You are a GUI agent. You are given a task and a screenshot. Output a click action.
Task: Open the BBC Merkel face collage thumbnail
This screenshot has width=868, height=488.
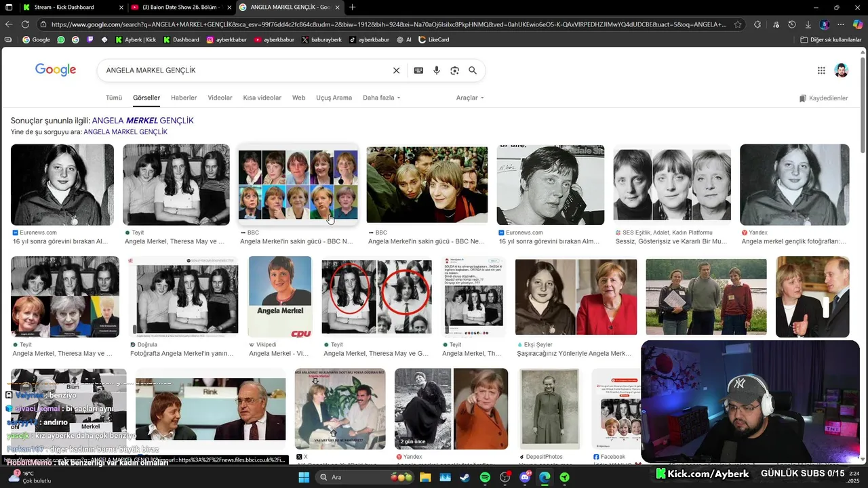pos(298,184)
